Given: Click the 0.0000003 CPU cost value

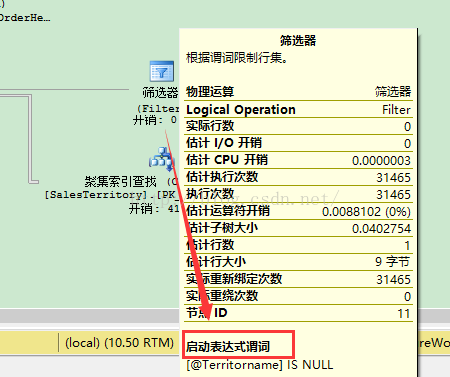Looking at the screenshot, I should 381,161.
